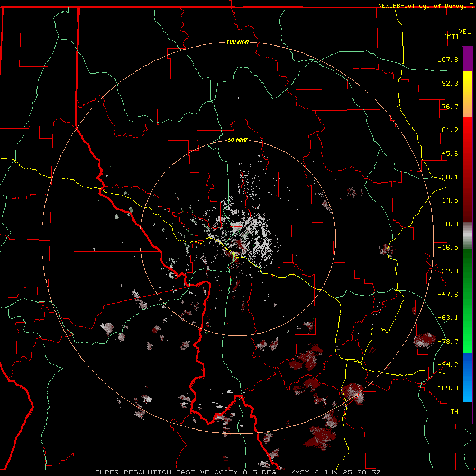
Task: Click the [KT] units label
Action: point(452,36)
